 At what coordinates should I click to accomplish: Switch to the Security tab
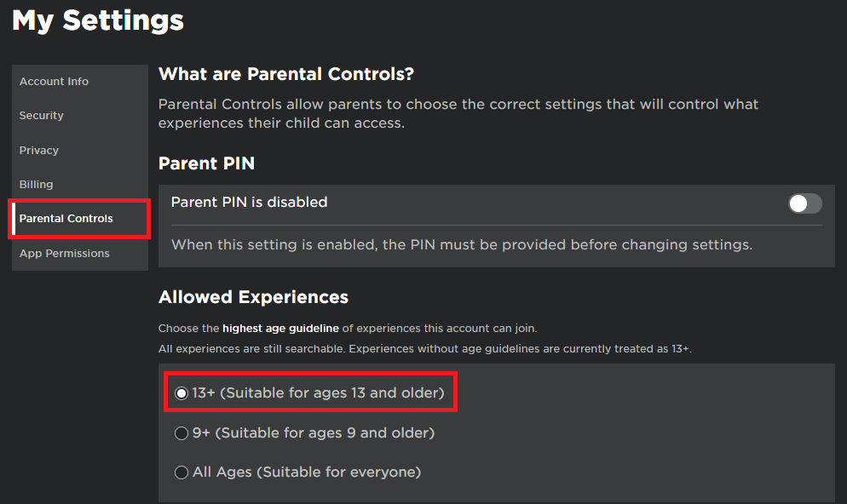coord(42,116)
